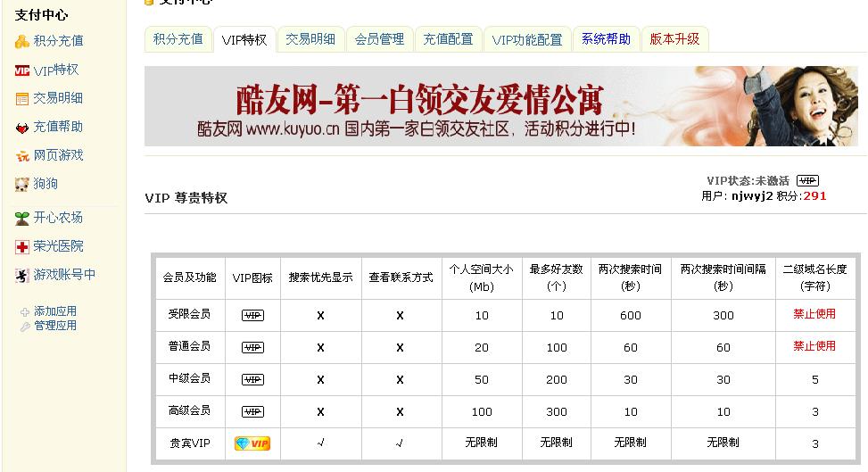Screen dimensions: 868x472
Task: Click 200 friends value in 中级会员 row
Action: tap(557, 380)
